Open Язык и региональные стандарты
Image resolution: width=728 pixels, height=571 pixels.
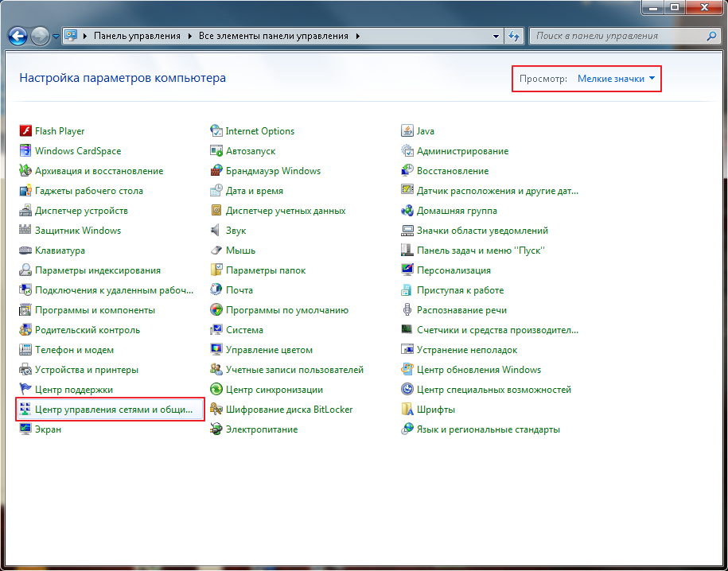pyautogui.click(x=481, y=429)
